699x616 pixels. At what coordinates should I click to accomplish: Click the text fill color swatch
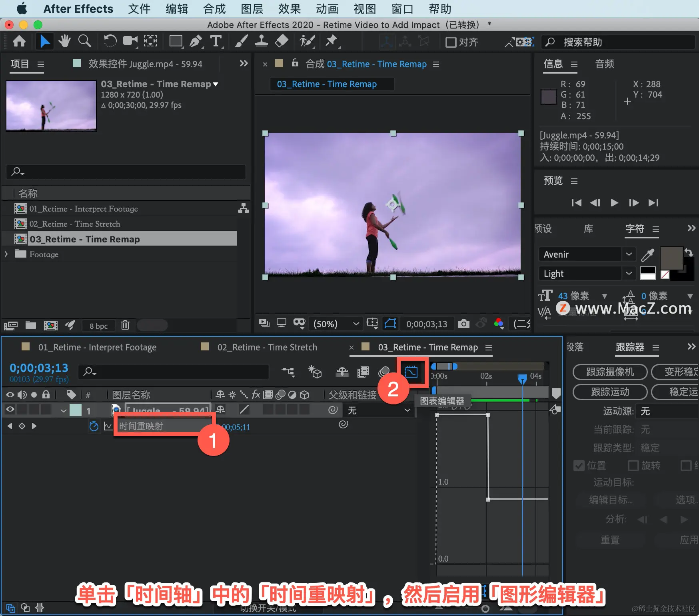pyautogui.click(x=671, y=258)
